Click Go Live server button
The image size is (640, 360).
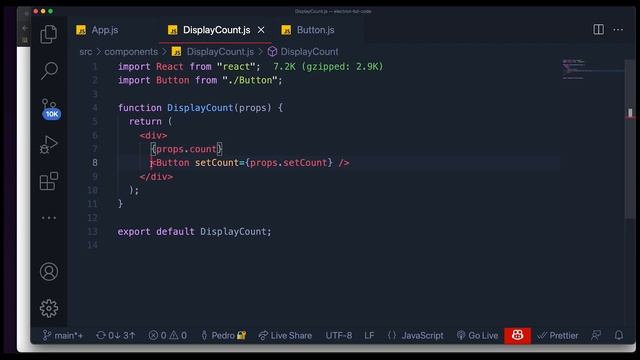coord(478,336)
